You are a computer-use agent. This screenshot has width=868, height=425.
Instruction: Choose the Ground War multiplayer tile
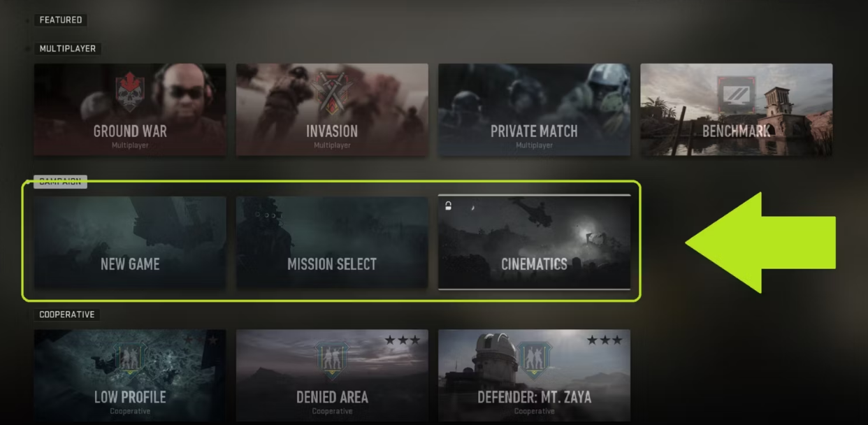tap(130, 110)
